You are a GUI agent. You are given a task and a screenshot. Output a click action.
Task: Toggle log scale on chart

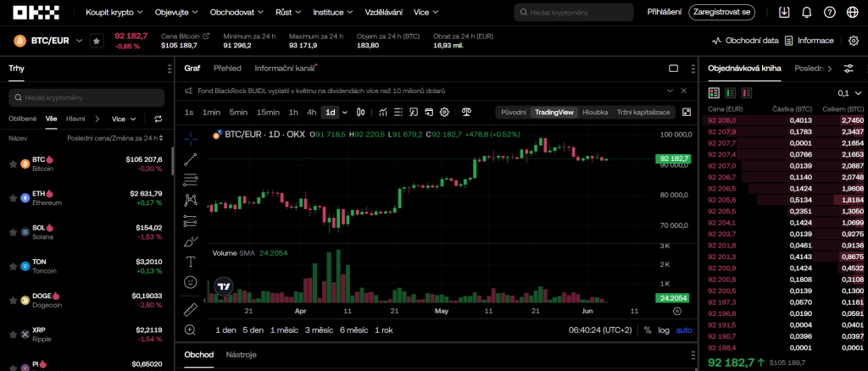pos(663,330)
